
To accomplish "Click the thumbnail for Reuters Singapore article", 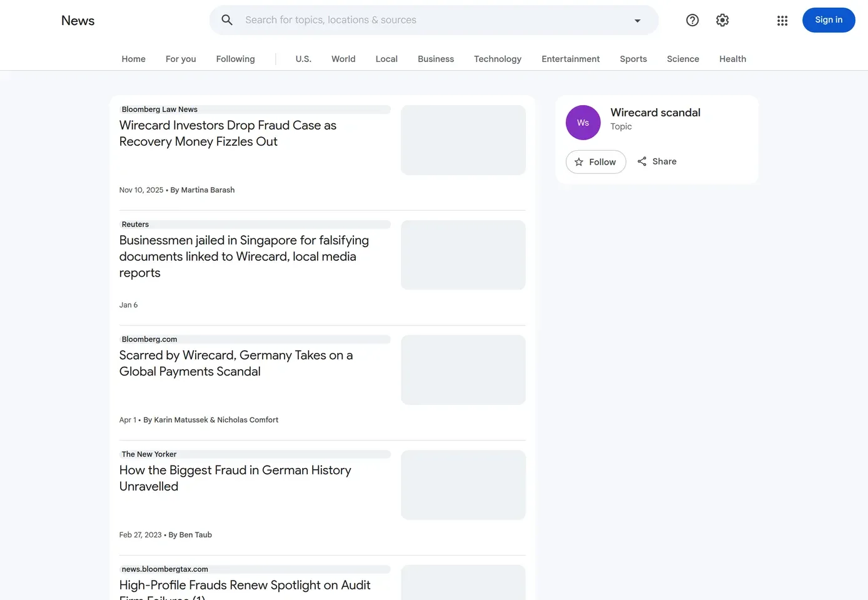I will click(463, 255).
